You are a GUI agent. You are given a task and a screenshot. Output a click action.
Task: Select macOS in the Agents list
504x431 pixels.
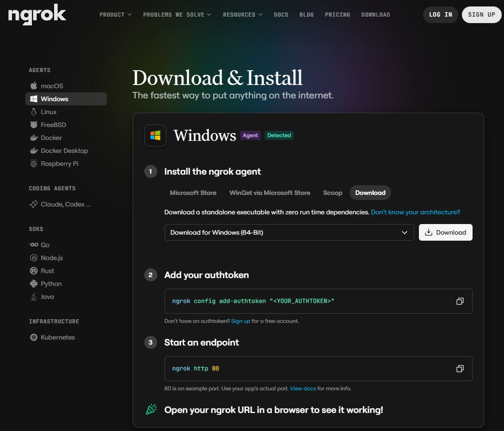coord(66,86)
